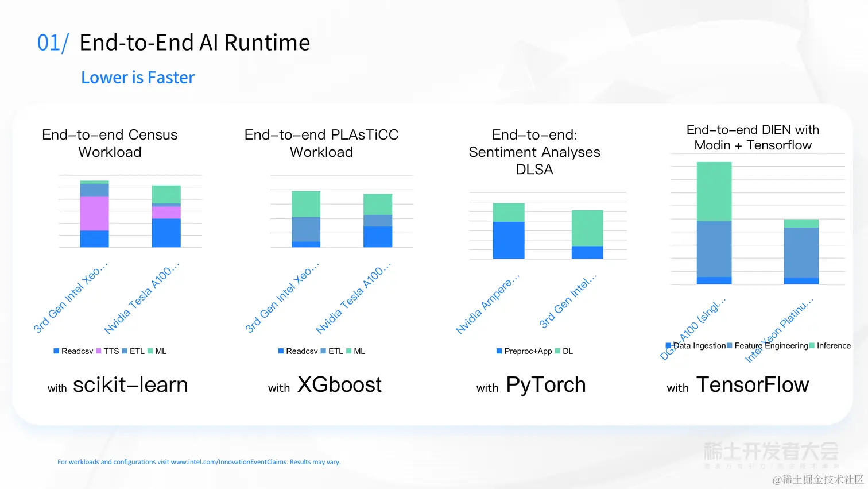Open the www.intel.com/InnovationEventClaims footnote link
Viewport: 868px width, 489px height.
coord(229,462)
